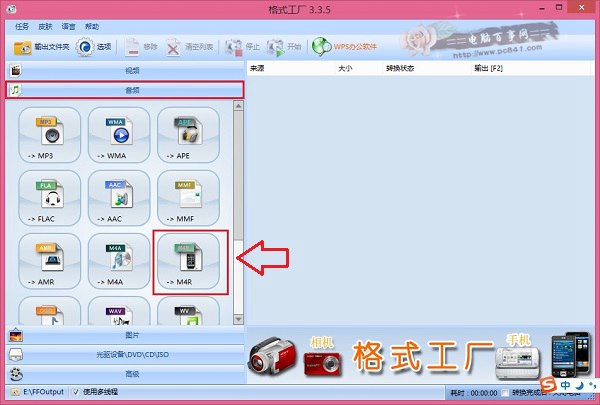Open the 任务 menu
The image size is (600, 405).
pyautogui.click(x=22, y=26)
